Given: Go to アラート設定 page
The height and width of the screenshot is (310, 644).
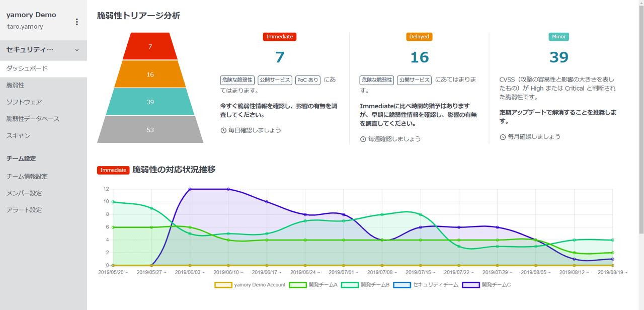Looking at the screenshot, I should click(x=24, y=210).
